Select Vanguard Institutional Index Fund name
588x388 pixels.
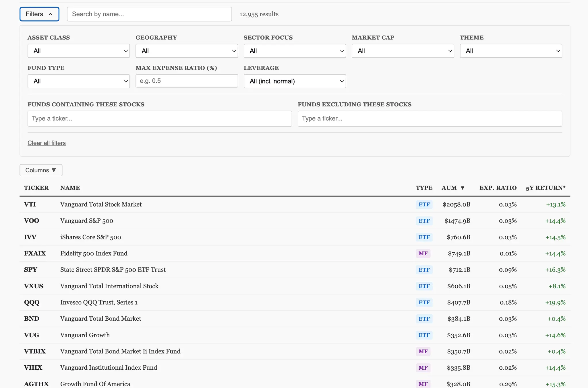click(109, 368)
